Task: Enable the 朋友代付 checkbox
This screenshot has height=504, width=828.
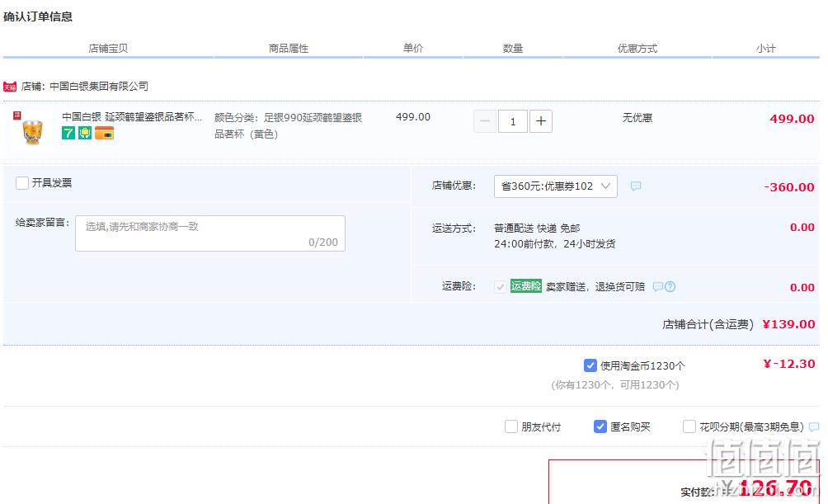Action: coord(511,426)
